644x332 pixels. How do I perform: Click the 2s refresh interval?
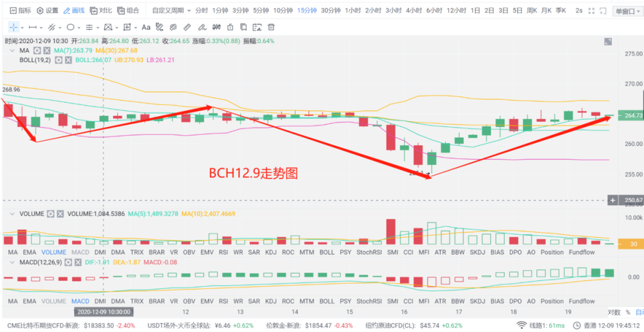tap(579, 10)
